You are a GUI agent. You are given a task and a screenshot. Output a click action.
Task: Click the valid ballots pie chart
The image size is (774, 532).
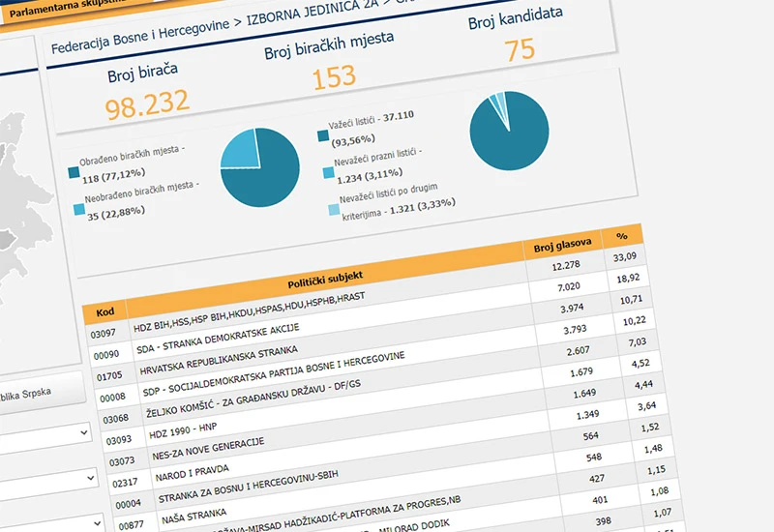(x=509, y=131)
